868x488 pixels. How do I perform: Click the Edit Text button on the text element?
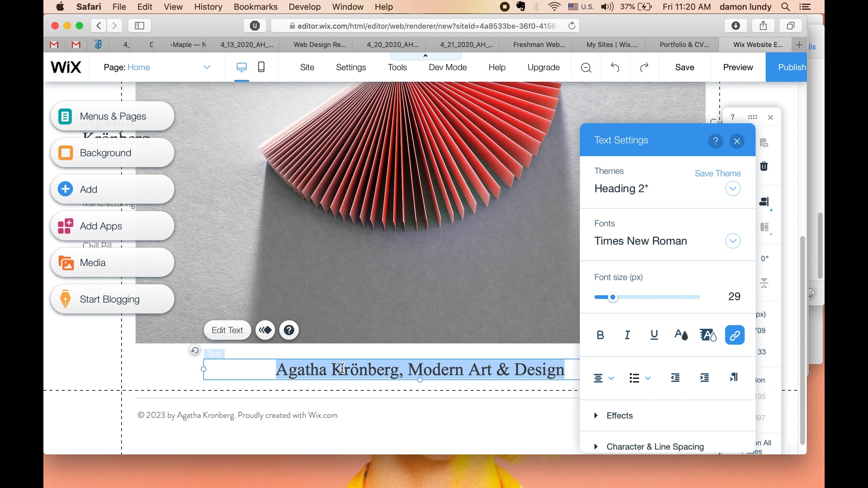coord(227,330)
